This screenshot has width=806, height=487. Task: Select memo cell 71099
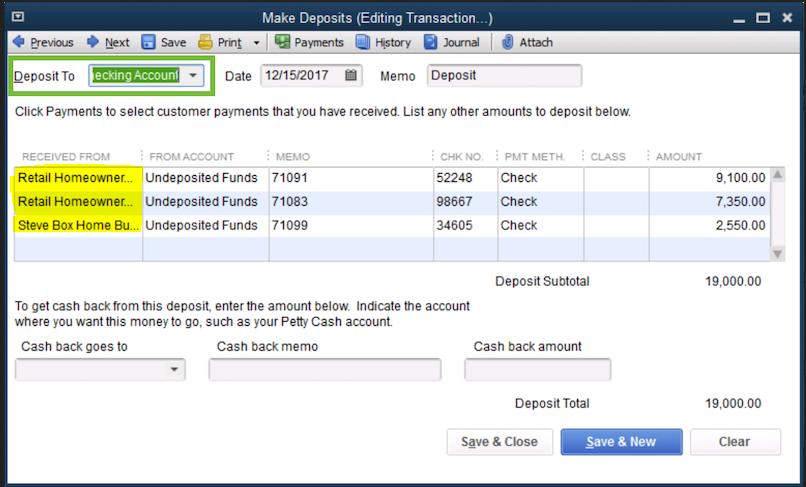(x=351, y=225)
